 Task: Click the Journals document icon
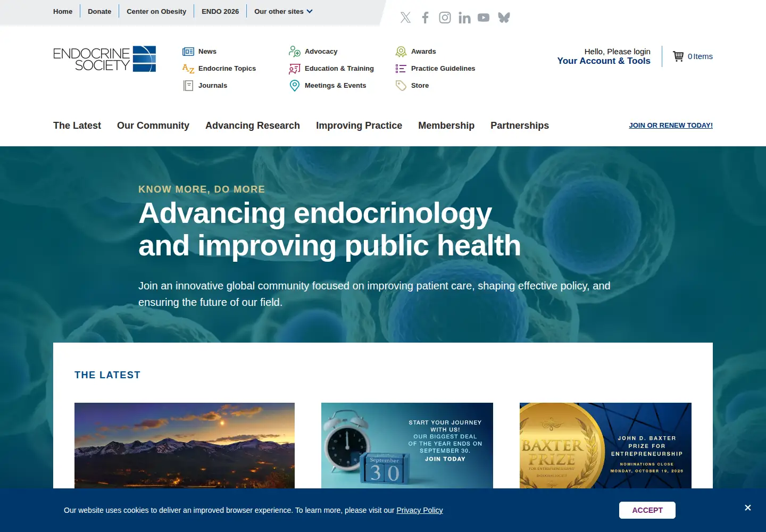[x=188, y=86]
